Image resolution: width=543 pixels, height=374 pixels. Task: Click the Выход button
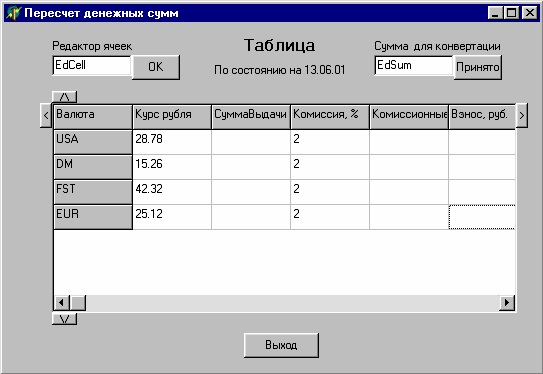(281, 345)
